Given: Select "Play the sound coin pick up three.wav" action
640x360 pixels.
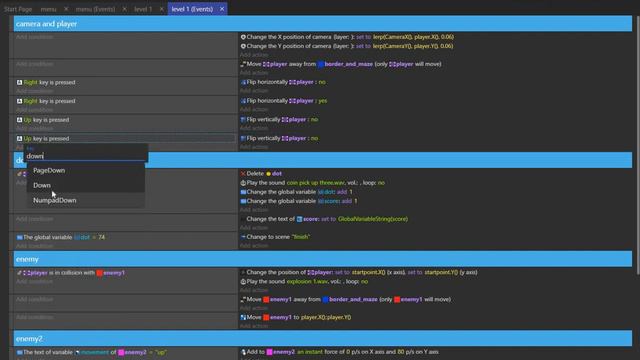Looking at the screenshot, I should click(313, 183).
